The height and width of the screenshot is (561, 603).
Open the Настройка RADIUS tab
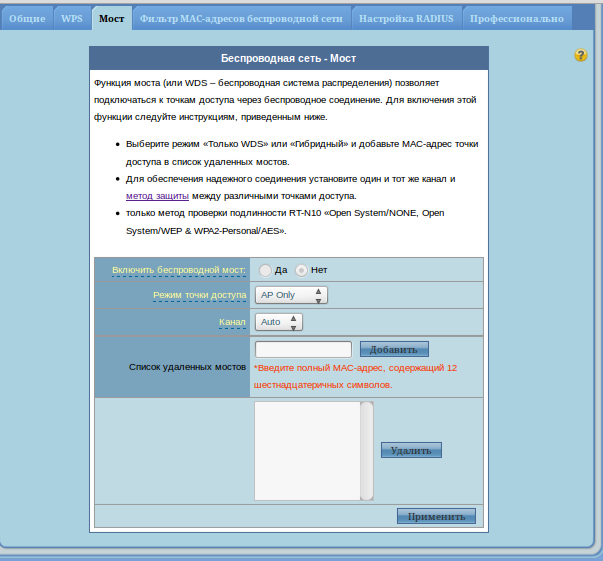[406, 18]
